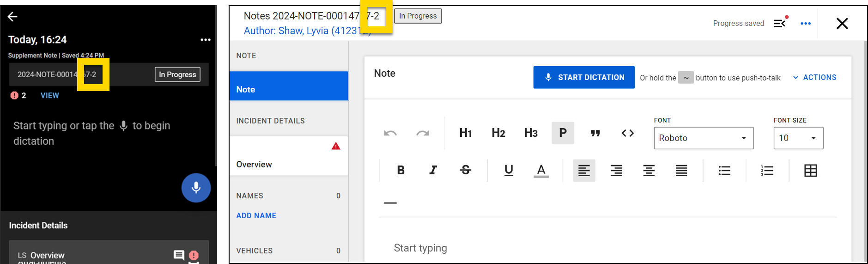Toggle italic formatting

[433, 170]
